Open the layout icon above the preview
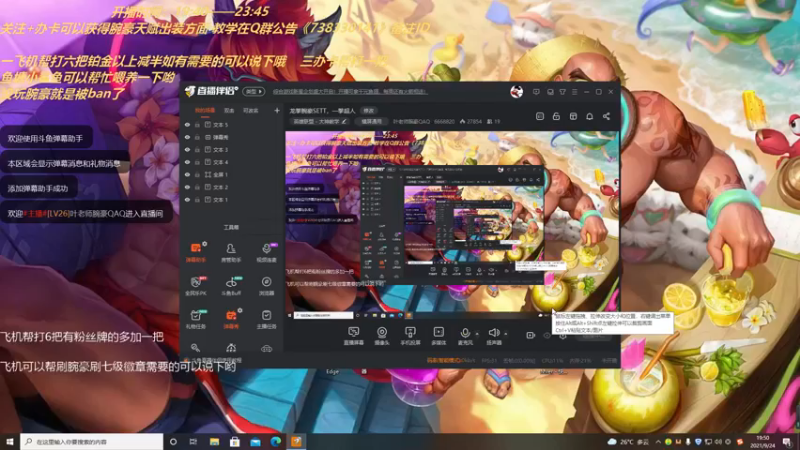 573,116
